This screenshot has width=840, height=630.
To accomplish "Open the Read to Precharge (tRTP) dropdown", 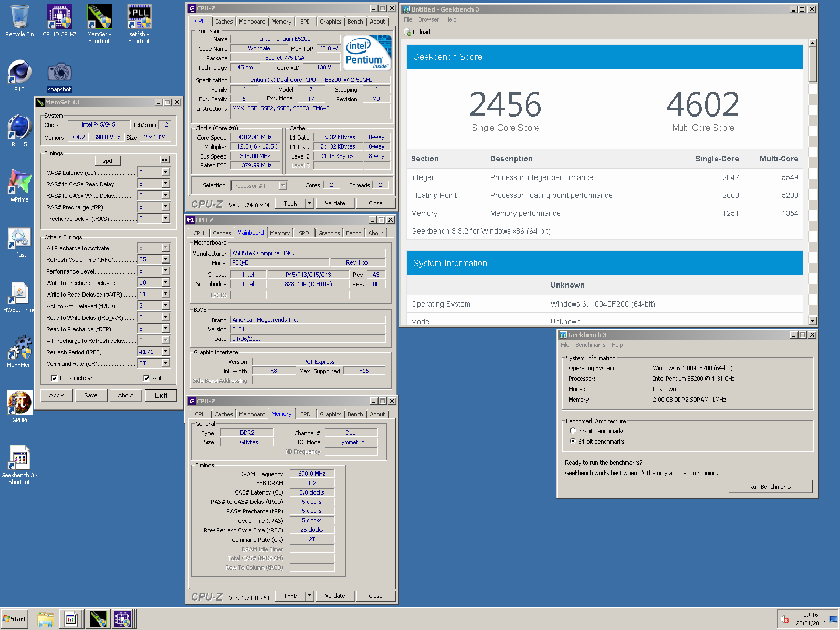I will point(166,329).
